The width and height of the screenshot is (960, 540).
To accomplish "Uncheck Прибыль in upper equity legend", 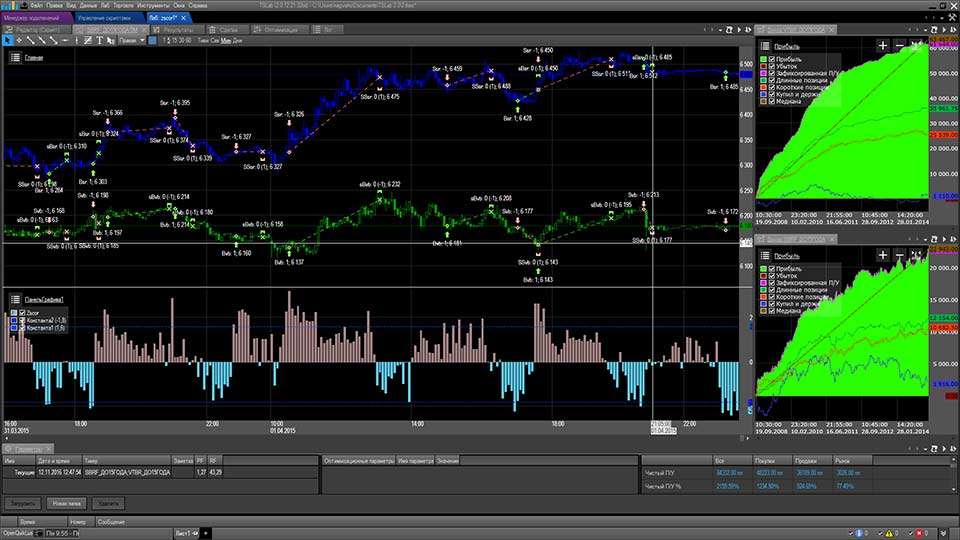I will click(x=771, y=59).
